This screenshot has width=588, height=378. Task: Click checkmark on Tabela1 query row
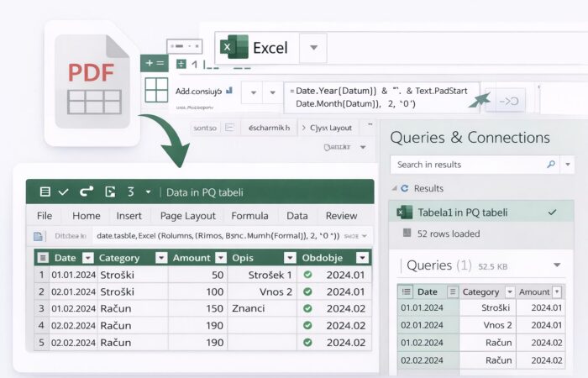tap(552, 213)
